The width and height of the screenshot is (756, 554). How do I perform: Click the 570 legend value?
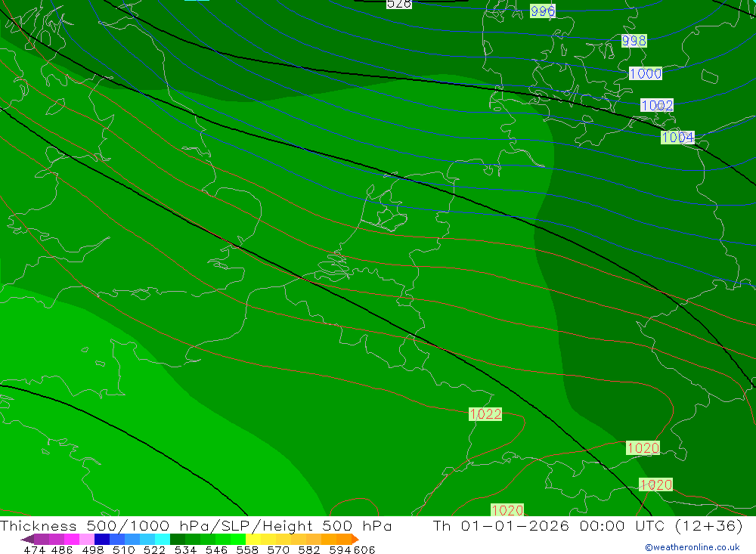pyautogui.click(x=278, y=550)
